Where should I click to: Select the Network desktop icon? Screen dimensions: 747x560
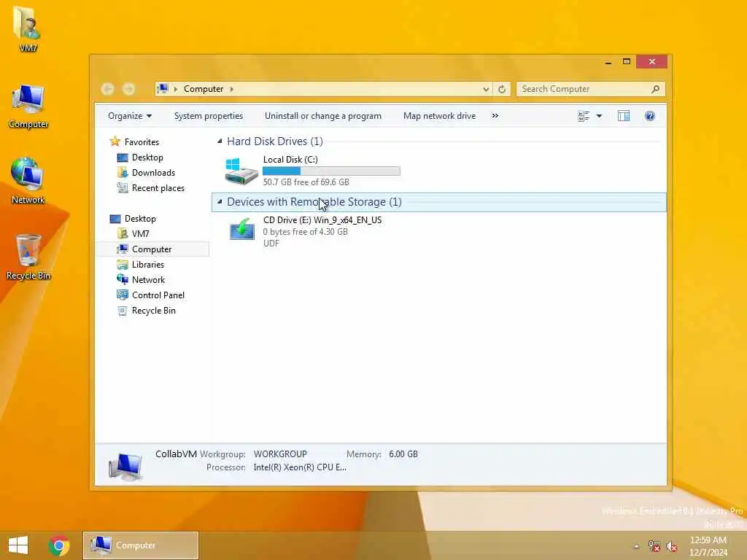[x=28, y=181]
